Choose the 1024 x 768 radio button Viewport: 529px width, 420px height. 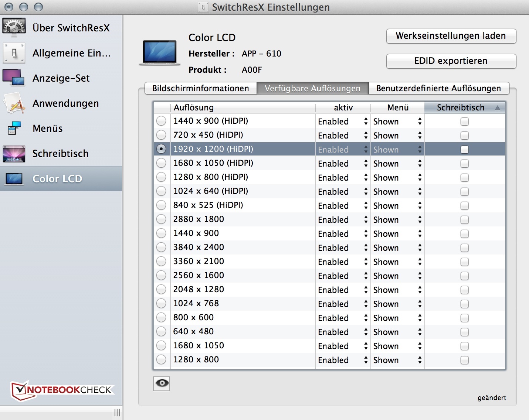(x=161, y=303)
